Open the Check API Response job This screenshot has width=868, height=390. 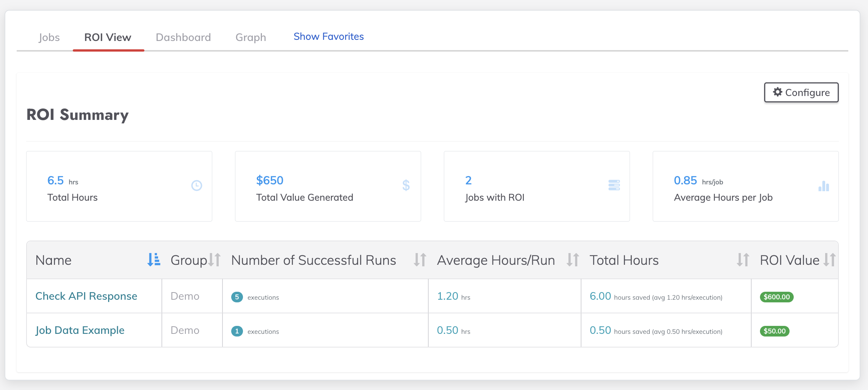86,296
